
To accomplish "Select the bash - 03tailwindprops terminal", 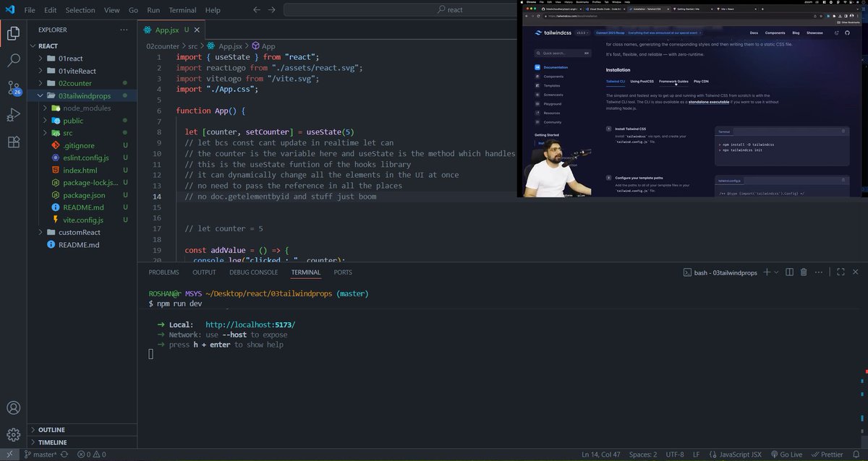I will tap(720, 272).
